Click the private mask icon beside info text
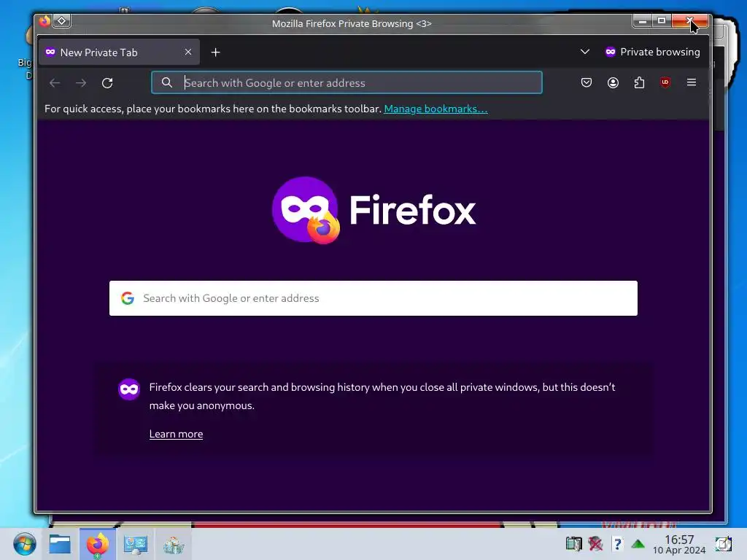Viewport: 747px width, 560px height. pos(129,389)
